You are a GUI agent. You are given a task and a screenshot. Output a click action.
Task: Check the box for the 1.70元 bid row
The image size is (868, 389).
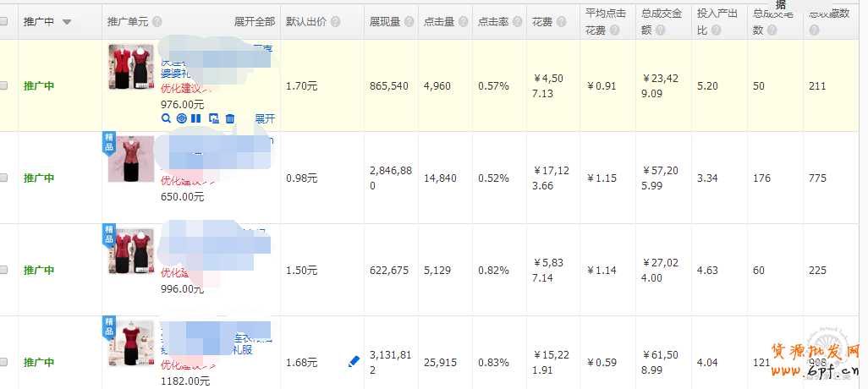pyautogui.click(x=3, y=86)
